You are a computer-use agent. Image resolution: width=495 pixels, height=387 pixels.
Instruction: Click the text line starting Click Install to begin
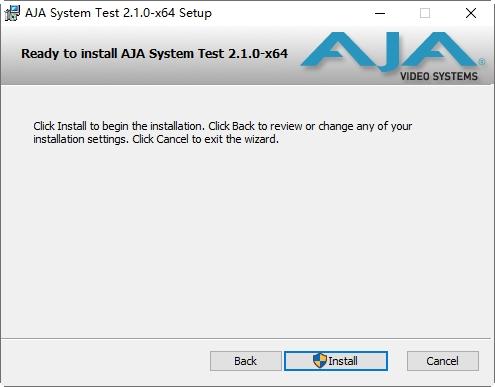click(223, 126)
